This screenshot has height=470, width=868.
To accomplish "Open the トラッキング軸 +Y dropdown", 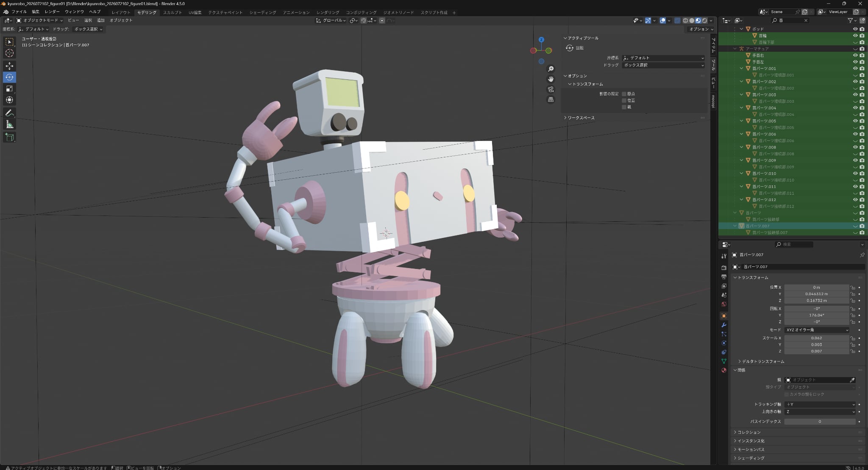I will pos(820,405).
